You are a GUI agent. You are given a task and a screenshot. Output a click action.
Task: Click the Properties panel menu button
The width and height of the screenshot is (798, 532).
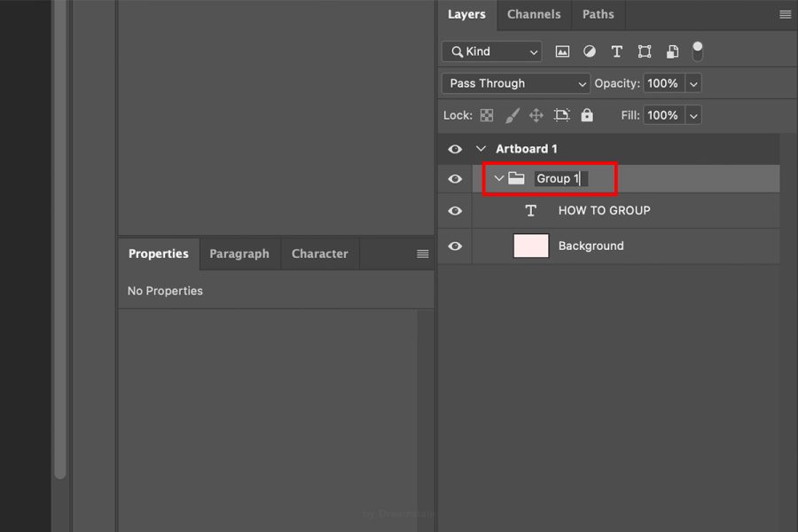coord(420,254)
